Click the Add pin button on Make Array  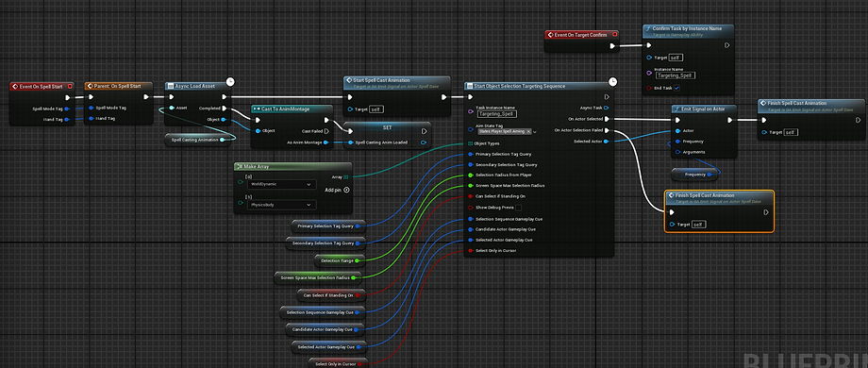pos(337,190)
